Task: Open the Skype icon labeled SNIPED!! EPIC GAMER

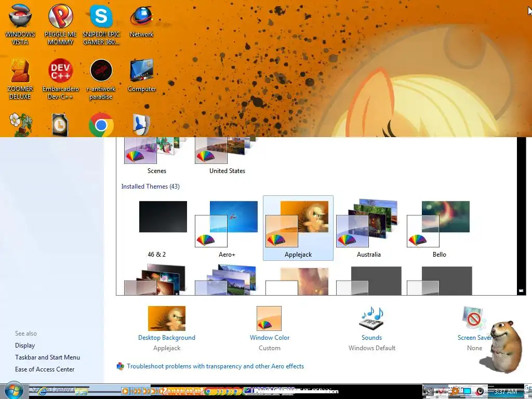Action: [101, 24]
